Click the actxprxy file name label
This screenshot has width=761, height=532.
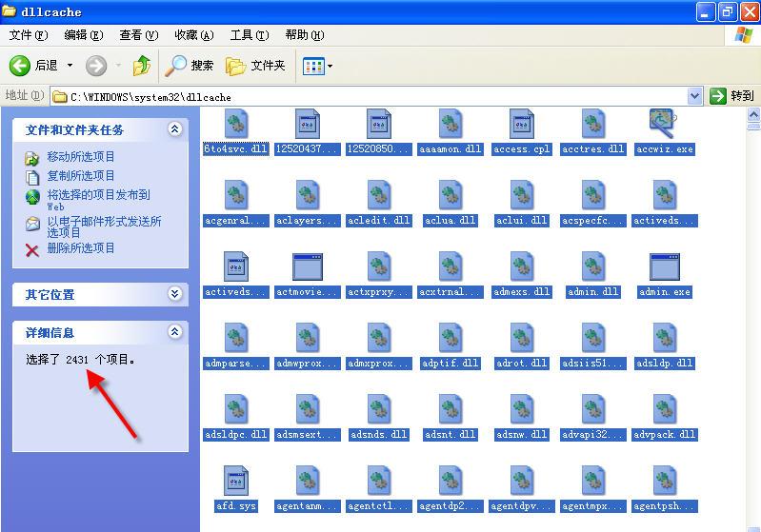coord(379,292)
